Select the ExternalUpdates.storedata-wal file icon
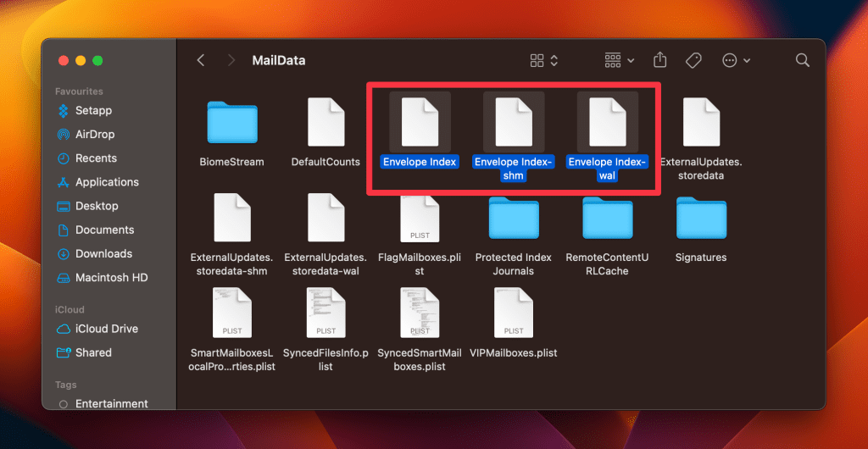868x449 pixels. tap(326, 218)
